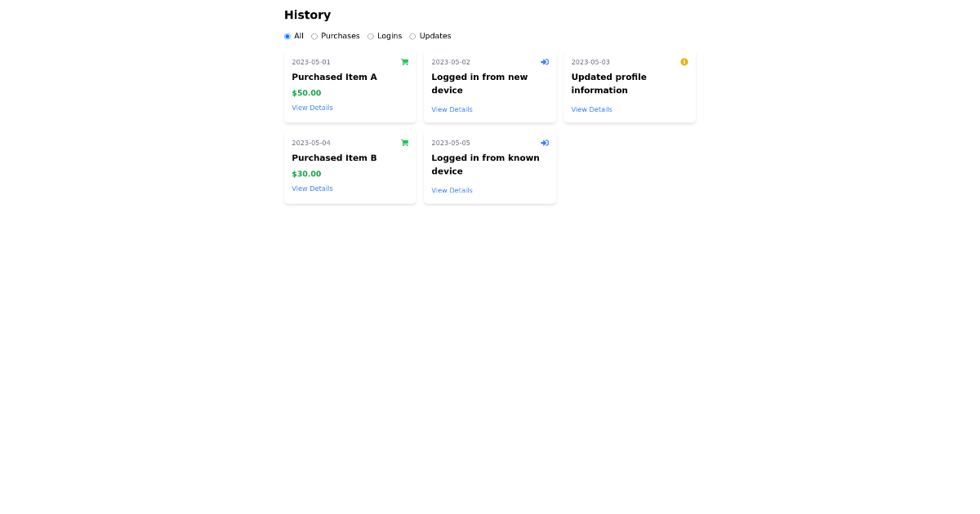Viewport: 980px width, 514px height.
Task: View Details for Purchased Item A
Action: click(312, 108)
